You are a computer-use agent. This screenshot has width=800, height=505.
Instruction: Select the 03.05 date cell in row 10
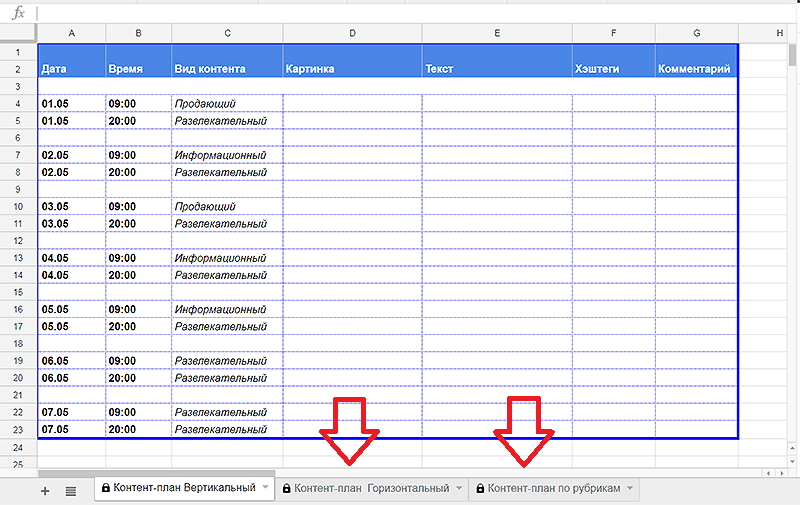(x=71, y=207)
